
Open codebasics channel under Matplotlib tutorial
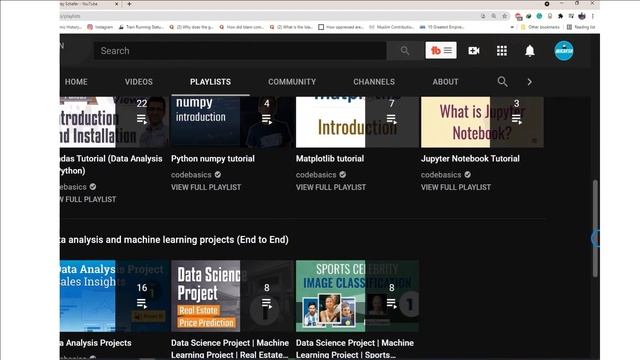pyautogui.click(x=316, y=175)
